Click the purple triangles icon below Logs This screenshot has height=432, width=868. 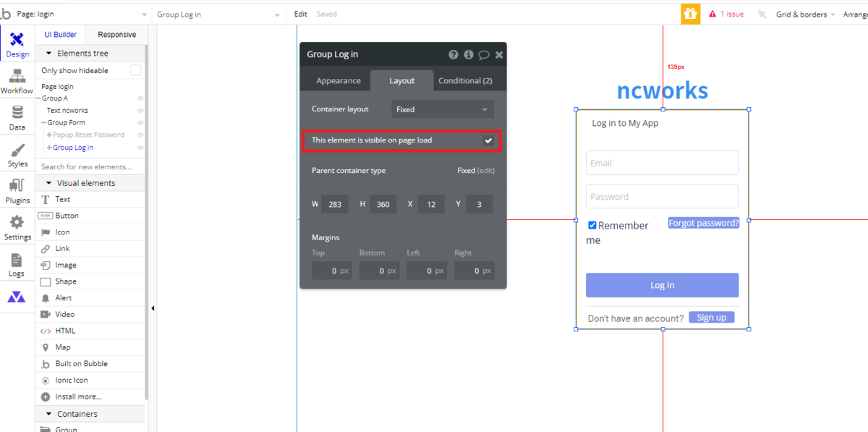(x=17, y=297)
